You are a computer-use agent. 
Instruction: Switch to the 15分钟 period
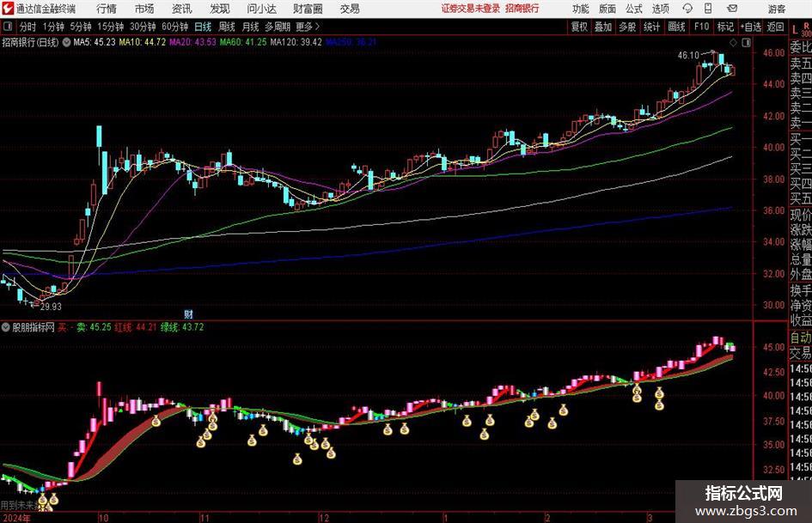coord(111,27)
